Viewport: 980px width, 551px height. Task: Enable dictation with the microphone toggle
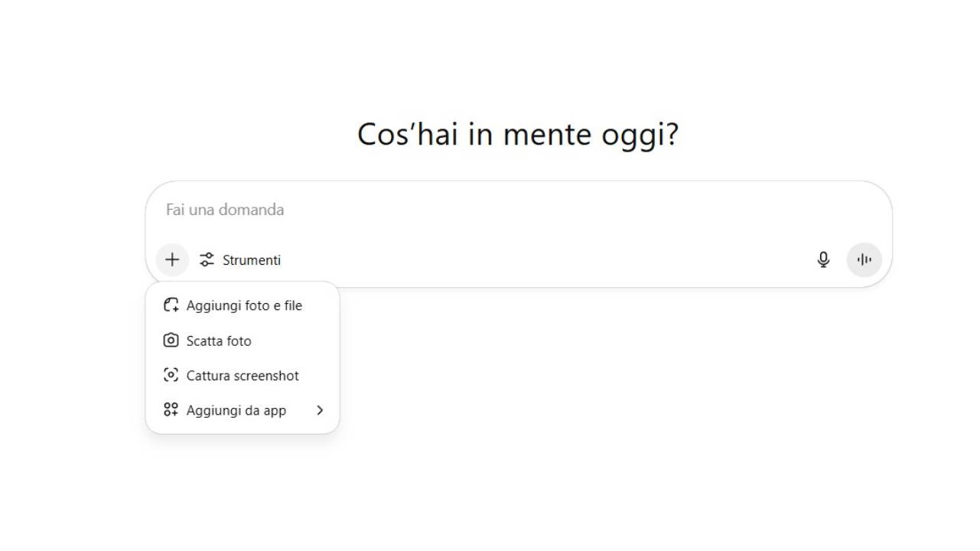pyautogui.click(x=823, y=259)
